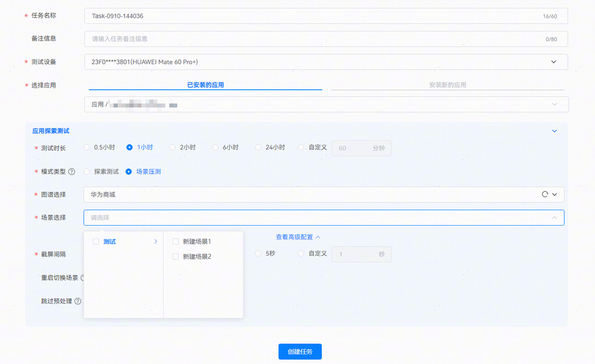This screenshot has height=364, width=595.
Task: Select the 24小时 test duration option
Action: [x=258, y=147]
